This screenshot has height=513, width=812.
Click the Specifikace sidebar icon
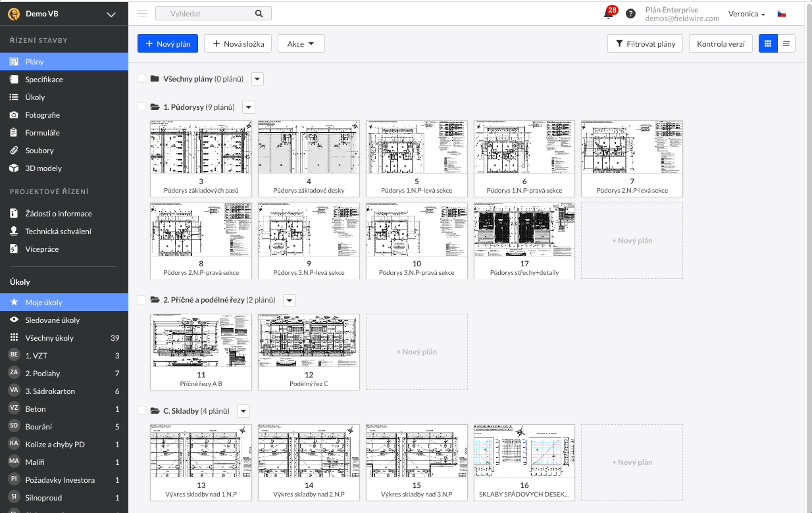pyautogui.click(x=13, y=80)
